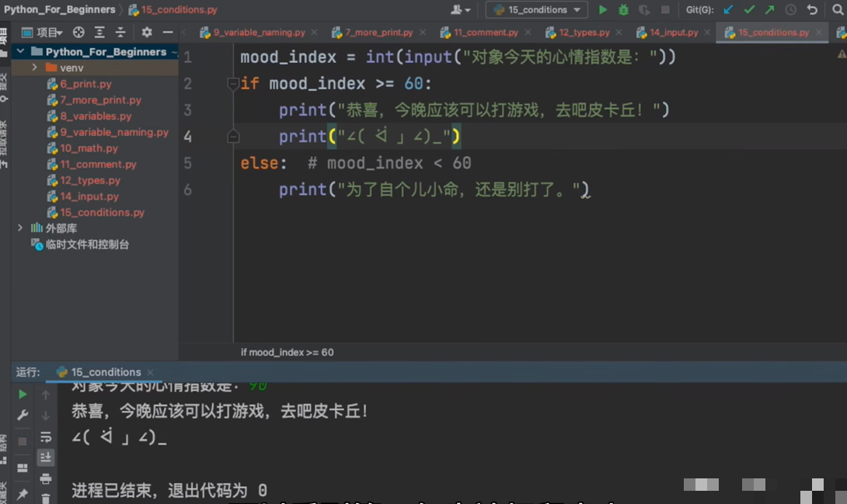Push commits with the green arrow

770,10
